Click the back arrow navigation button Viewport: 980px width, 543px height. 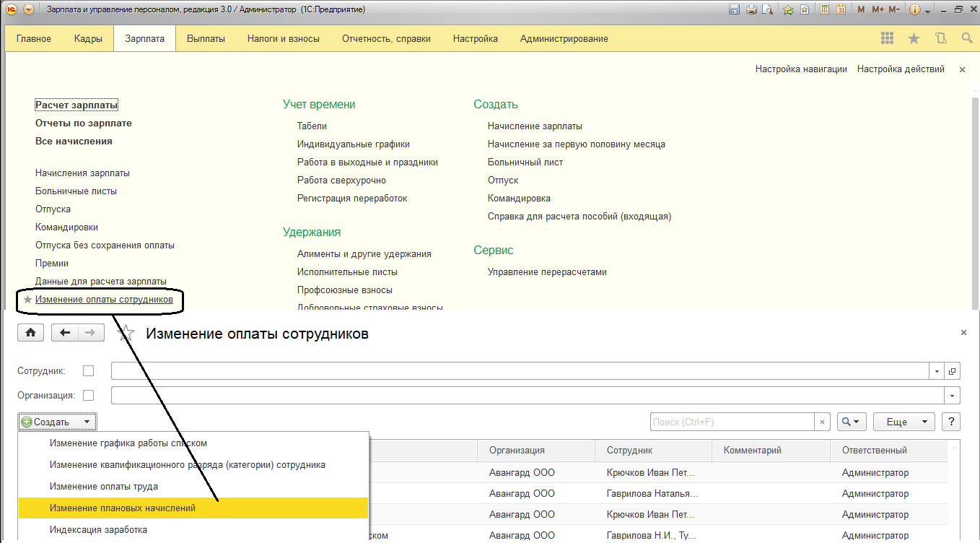66,332
